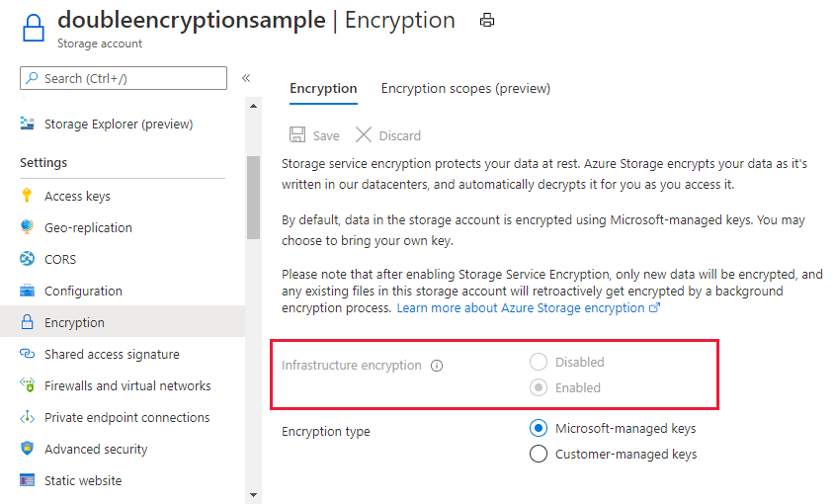This screenshot has height=504, width=834.
Task: Click the CORS icon in the sidebar
Action: tap(27, 259)
